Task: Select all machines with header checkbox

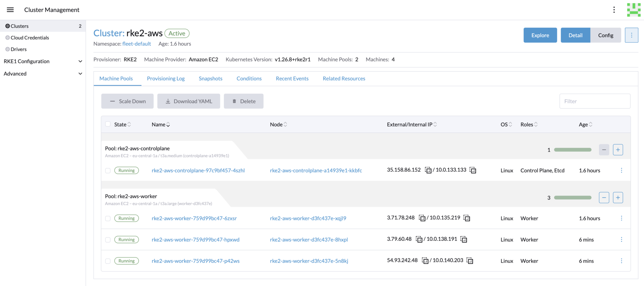Action: 108,124
